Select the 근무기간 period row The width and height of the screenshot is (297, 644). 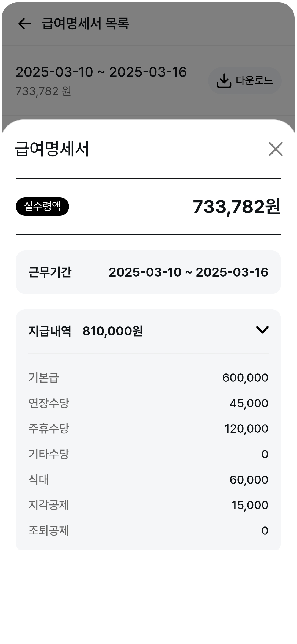click(x=148, y=272)
